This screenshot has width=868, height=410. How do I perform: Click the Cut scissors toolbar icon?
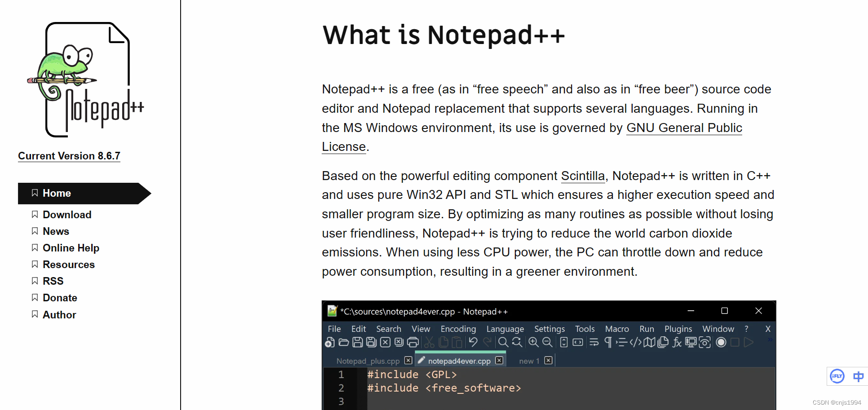430,343
